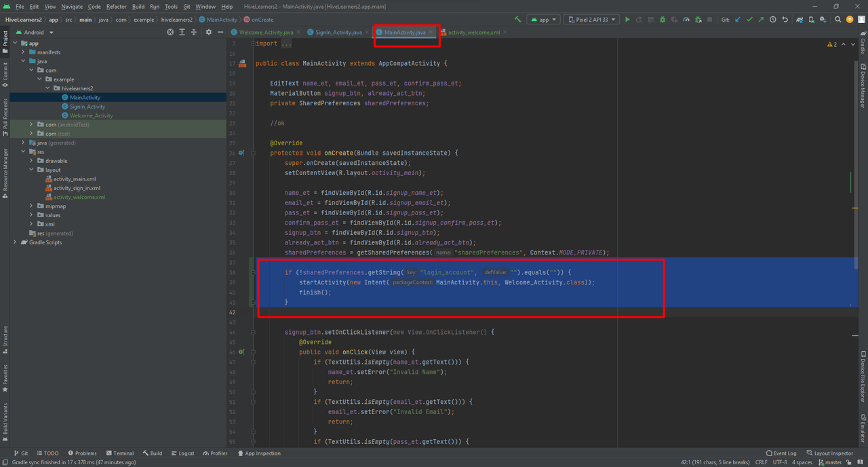The height and width of the screenshot is (467, 868).
Task: Click the Search Everywhere magnifier icon
Action: tap(838, 20)
